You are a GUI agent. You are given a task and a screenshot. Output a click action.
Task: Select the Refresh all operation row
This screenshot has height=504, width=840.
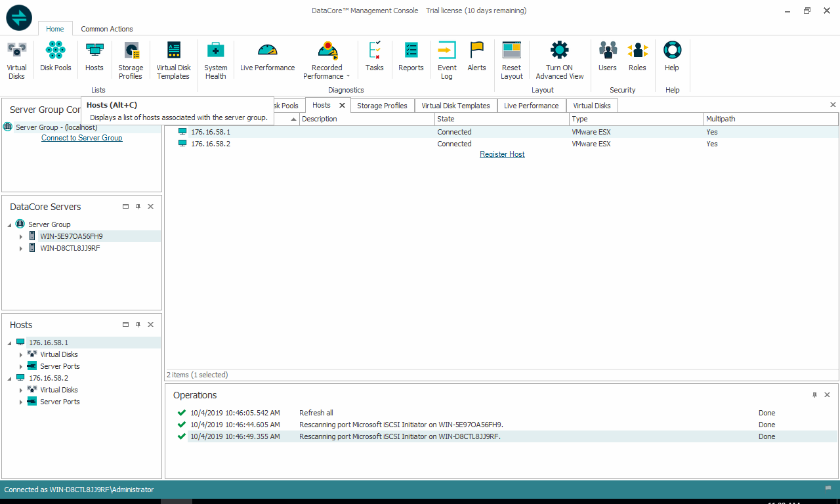point(502,413)
